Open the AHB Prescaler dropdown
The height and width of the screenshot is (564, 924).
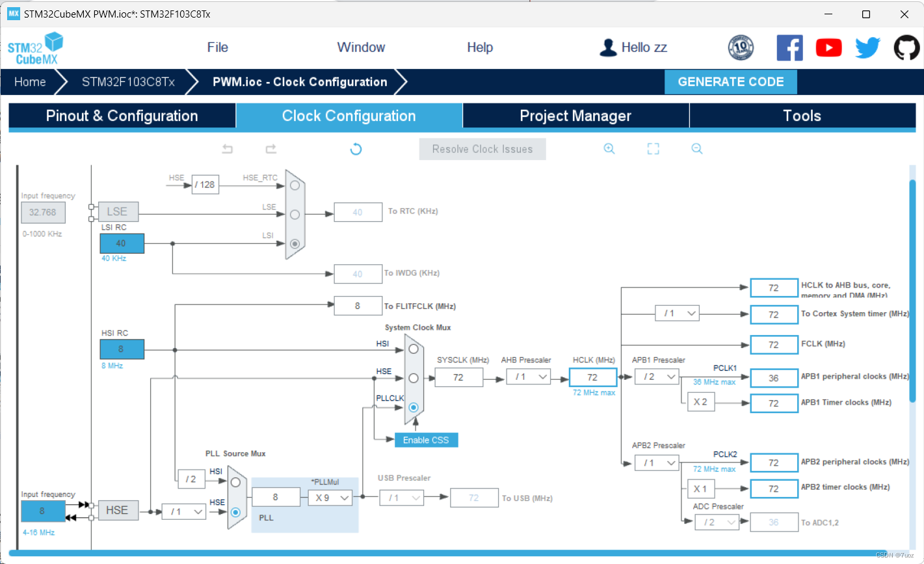click(529, 377)
